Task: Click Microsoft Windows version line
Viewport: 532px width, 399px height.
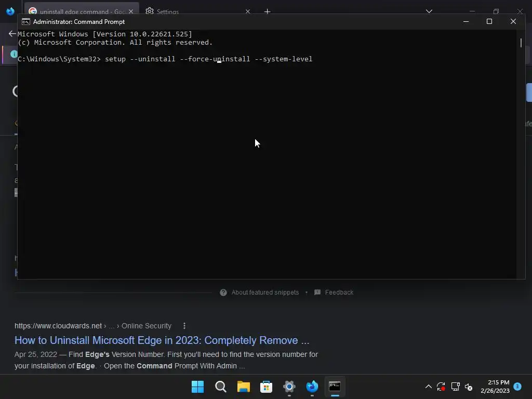Action: point(105,34)
